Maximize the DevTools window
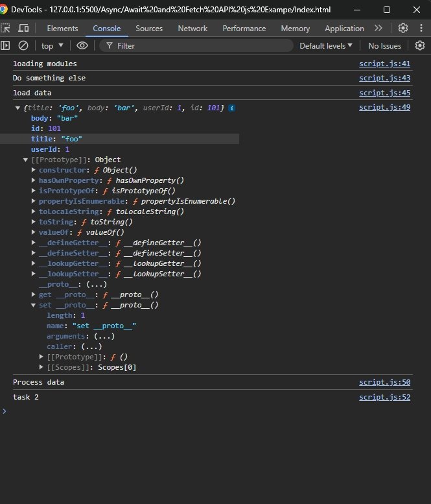This screenshot has height=504, width=431. 387,10
